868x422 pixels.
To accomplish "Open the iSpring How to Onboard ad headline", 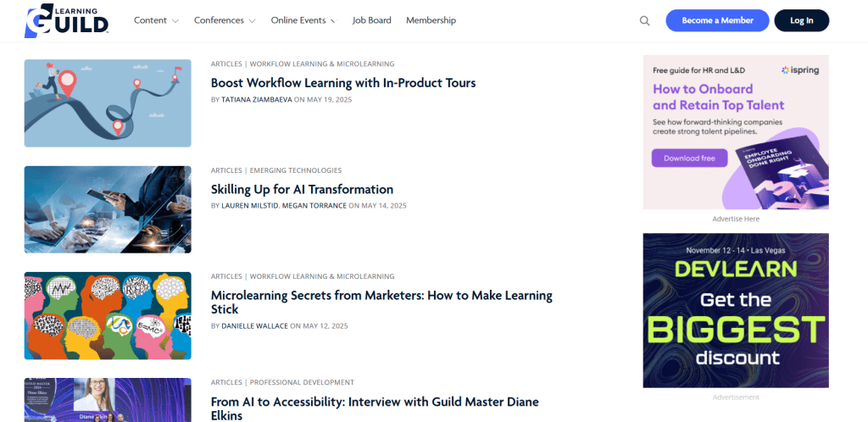I will pos(719,97).
